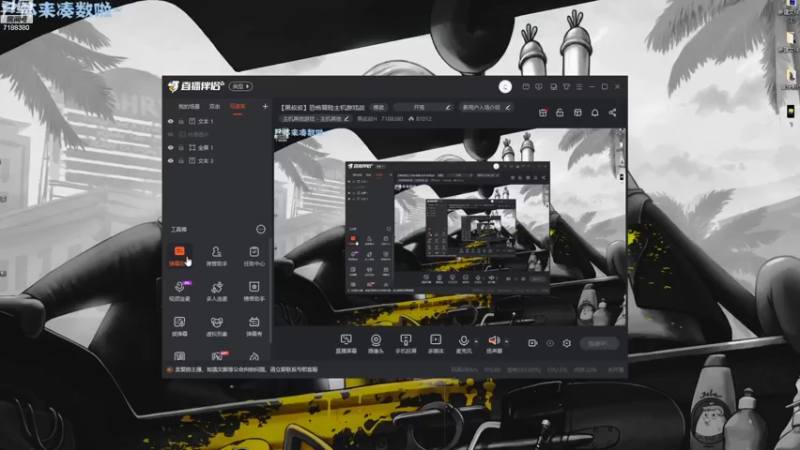The height and width of the screenshot is (450, 800).
Task: Click room number 7188380 in header
Action: click(x=391, y=119)
